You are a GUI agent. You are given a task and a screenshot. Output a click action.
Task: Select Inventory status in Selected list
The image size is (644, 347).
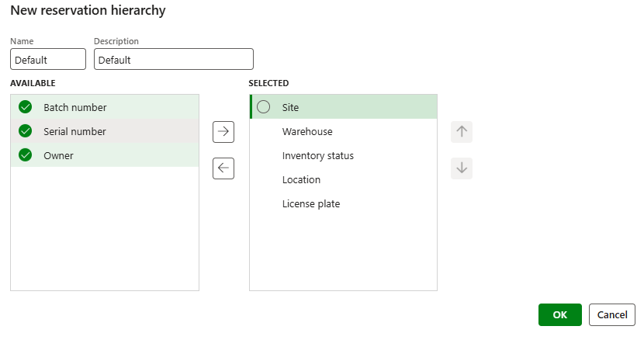pyautogui.click(x=318, y=155)
